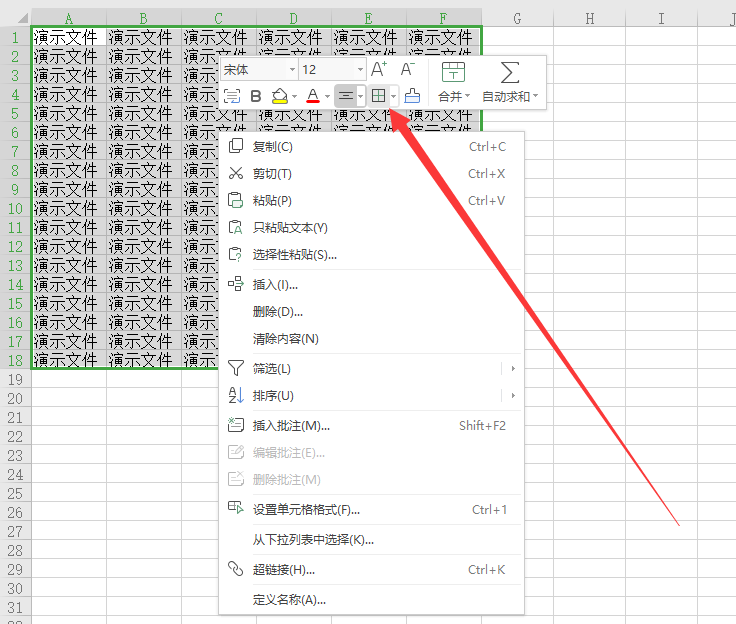The width and height of the screenshot is (736, 624).
Task: Click the insert icon beside 插入(I)
Action: [236, 284]
